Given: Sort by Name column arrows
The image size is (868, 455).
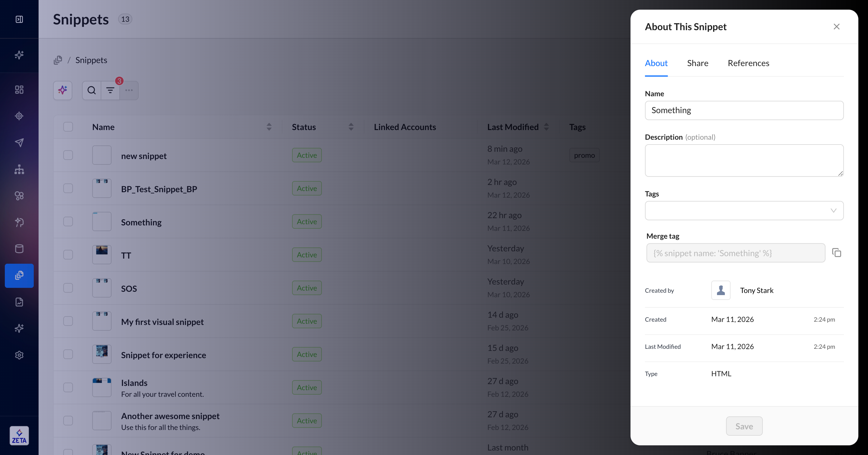Looking at the screenshot, I should (x=269, y=127).
